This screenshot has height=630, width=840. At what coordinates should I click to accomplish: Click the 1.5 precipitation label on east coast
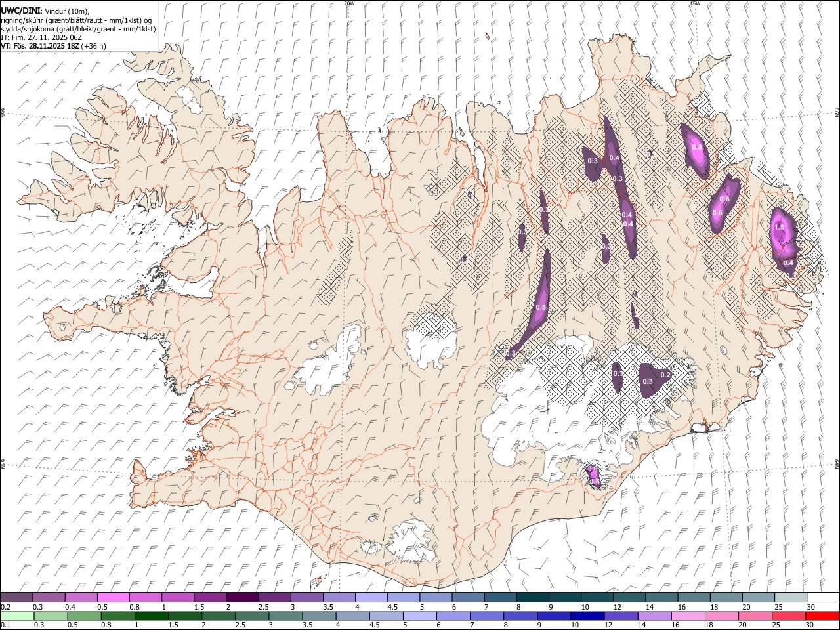[x=780, y=227]
